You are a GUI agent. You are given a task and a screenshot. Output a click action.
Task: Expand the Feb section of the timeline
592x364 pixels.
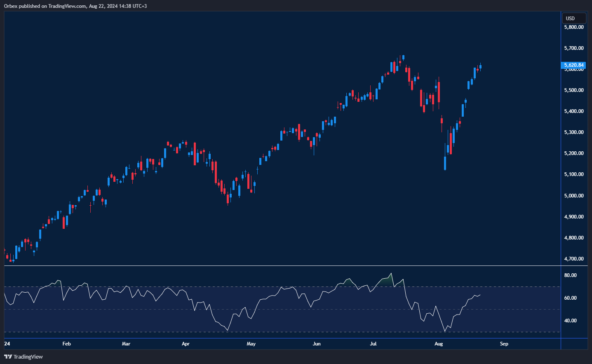click(x=66, y=343)
